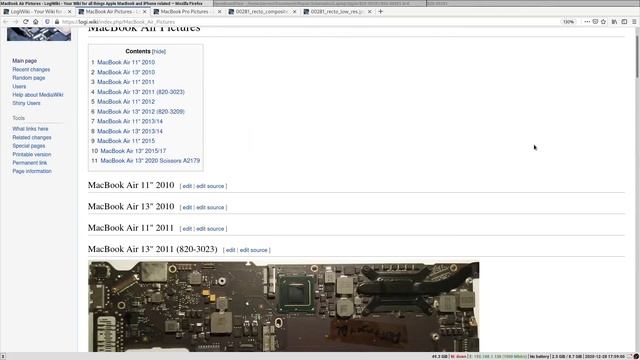Open a new browser tab

(x=380, y=11)
